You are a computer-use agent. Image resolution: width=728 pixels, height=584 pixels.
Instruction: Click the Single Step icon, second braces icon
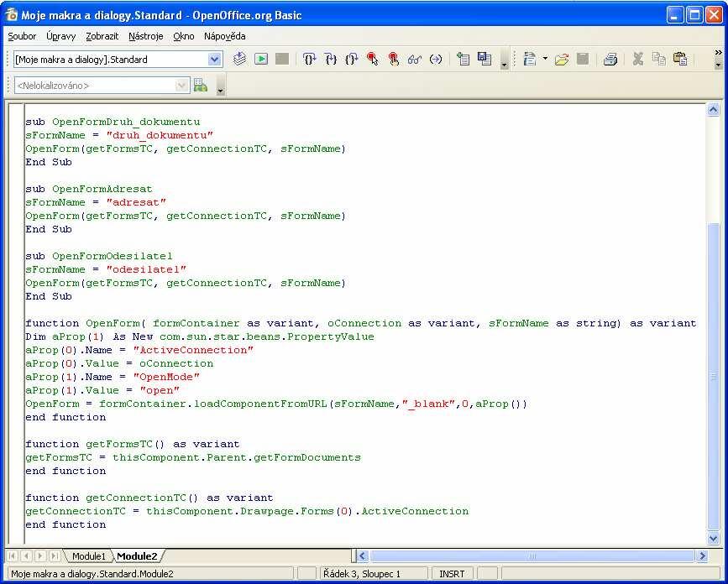pos(331,59)
